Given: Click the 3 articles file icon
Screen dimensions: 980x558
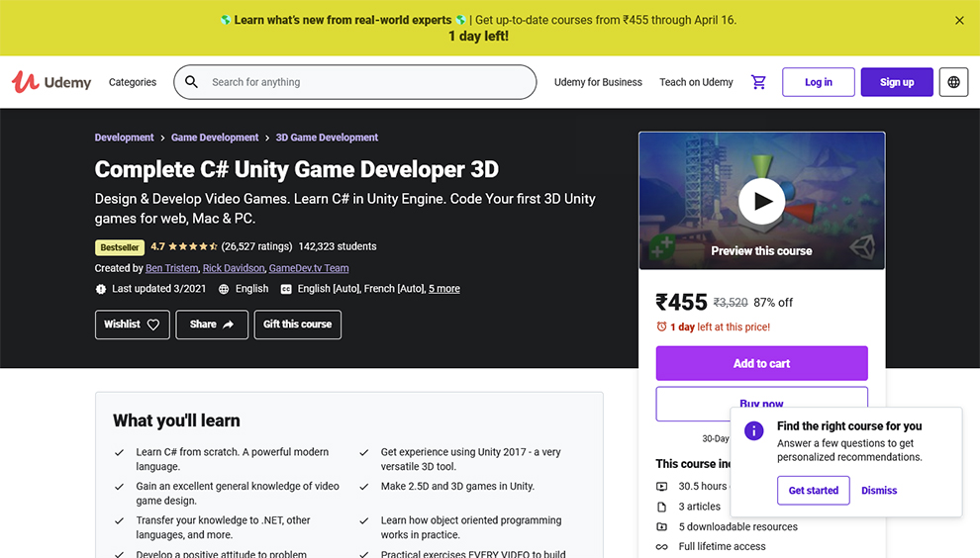Looking at the screenshot, I should (661, 507).
